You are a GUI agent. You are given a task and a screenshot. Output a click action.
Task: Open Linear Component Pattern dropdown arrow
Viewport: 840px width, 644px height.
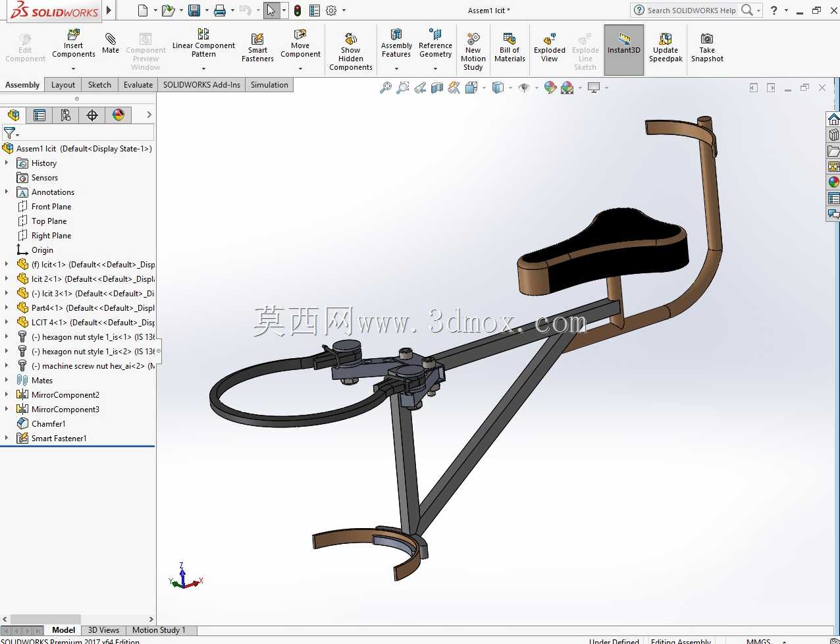pos(203,68)
